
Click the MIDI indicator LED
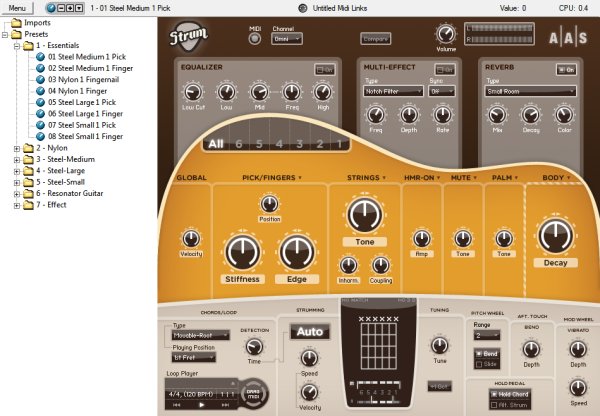pos(255,39)
